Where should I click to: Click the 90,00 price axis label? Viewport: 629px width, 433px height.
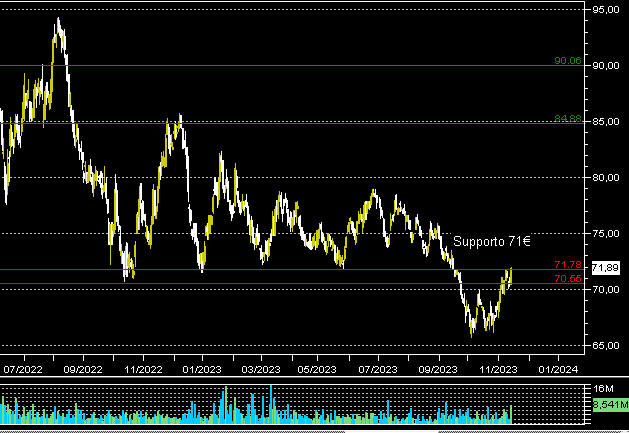click(x=606, y=65)
